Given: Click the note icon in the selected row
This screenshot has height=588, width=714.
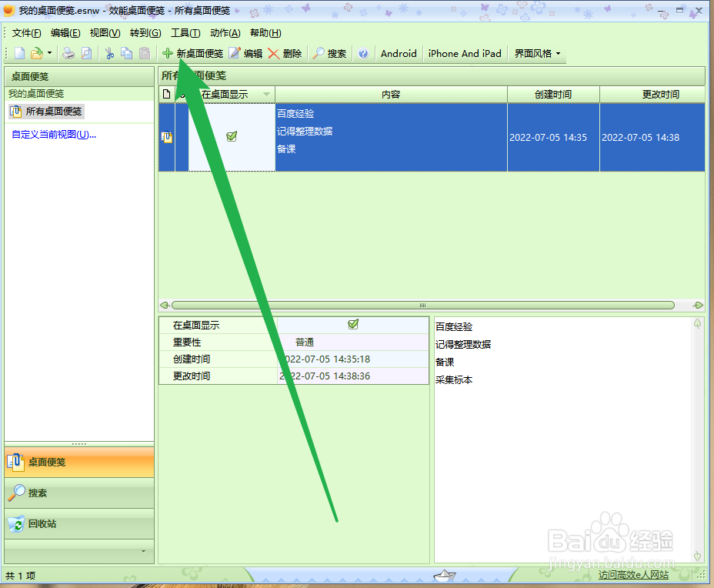Looking at the screenshot, I should (167, 137).
